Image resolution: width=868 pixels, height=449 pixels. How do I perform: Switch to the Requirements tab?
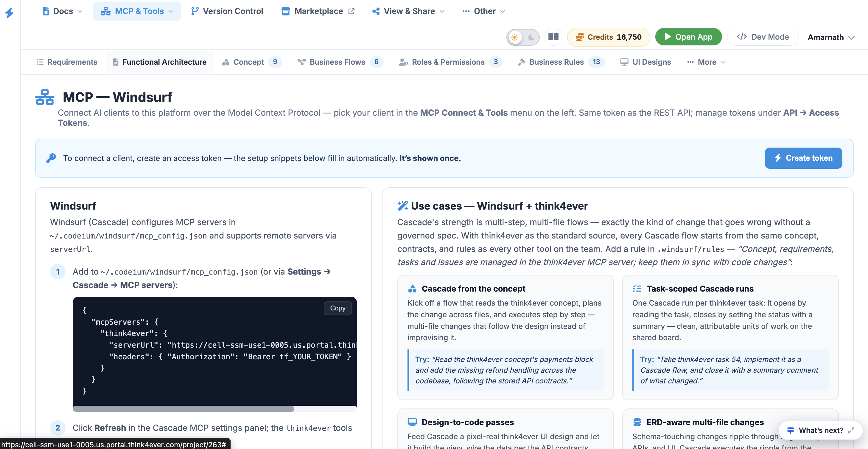67,62
